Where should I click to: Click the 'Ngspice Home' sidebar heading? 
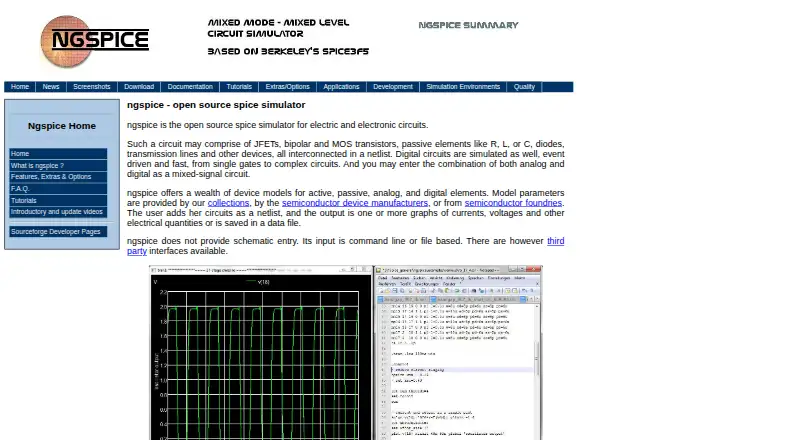(62, 126)
